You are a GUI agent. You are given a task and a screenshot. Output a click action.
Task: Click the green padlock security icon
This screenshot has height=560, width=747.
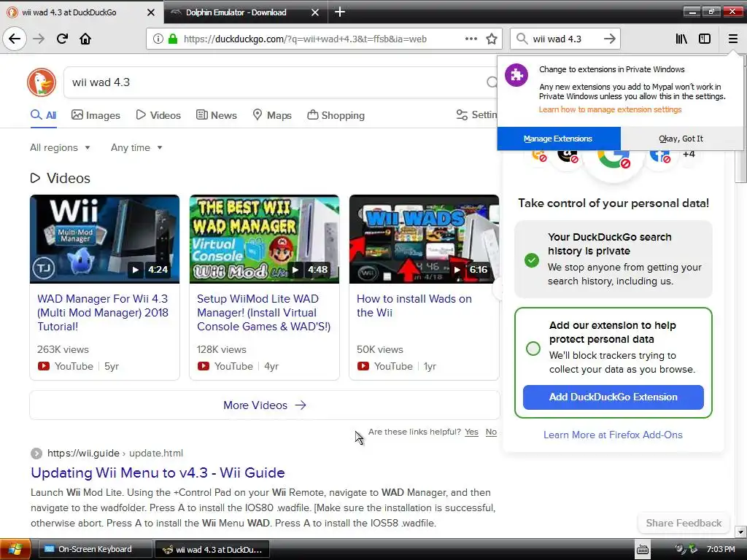(173, 39)
